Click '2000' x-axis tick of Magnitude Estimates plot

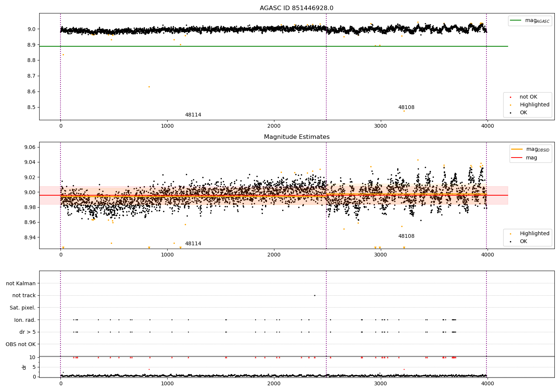click(274, 255)
